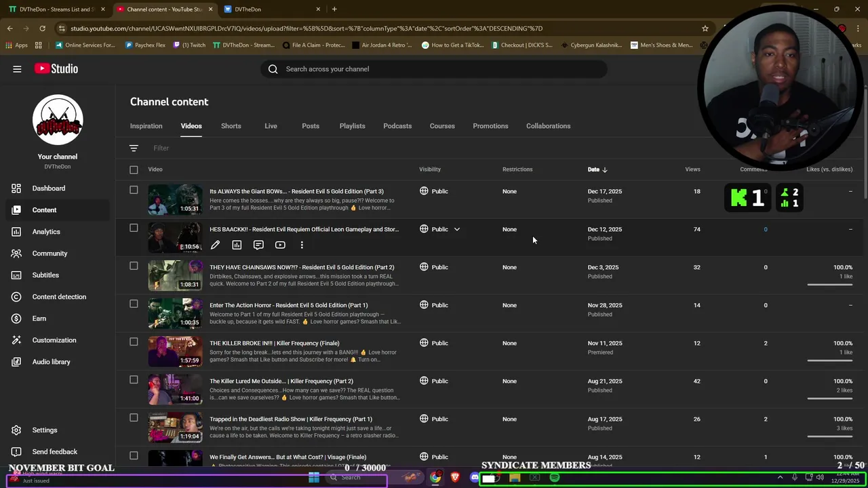
Task: Click the filter icon above the video list
Action: (x=134, y=148)
